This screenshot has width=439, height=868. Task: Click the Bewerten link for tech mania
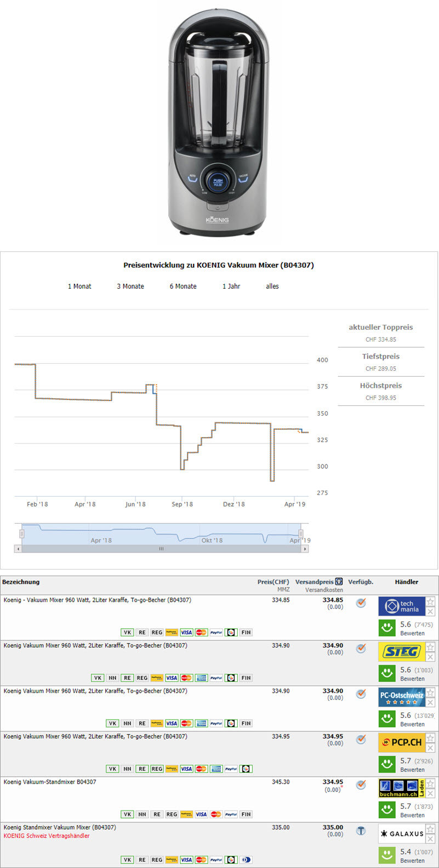[412, 633]
